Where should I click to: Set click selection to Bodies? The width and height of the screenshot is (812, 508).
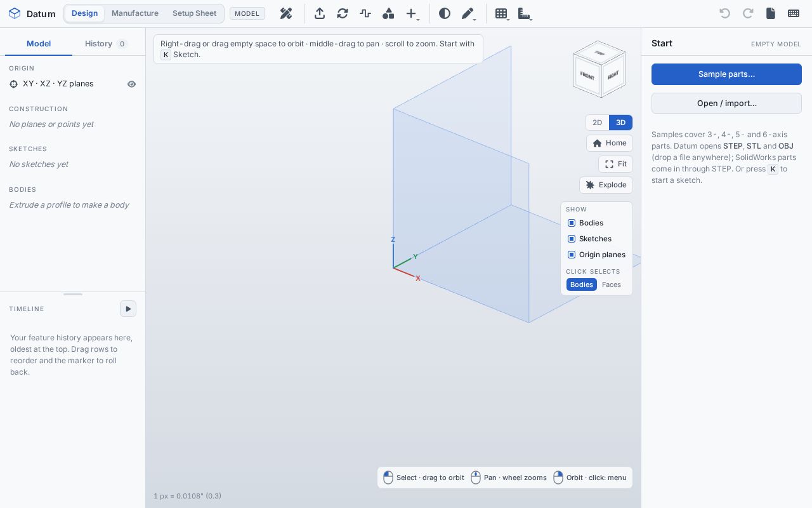[x=582, y=284]
